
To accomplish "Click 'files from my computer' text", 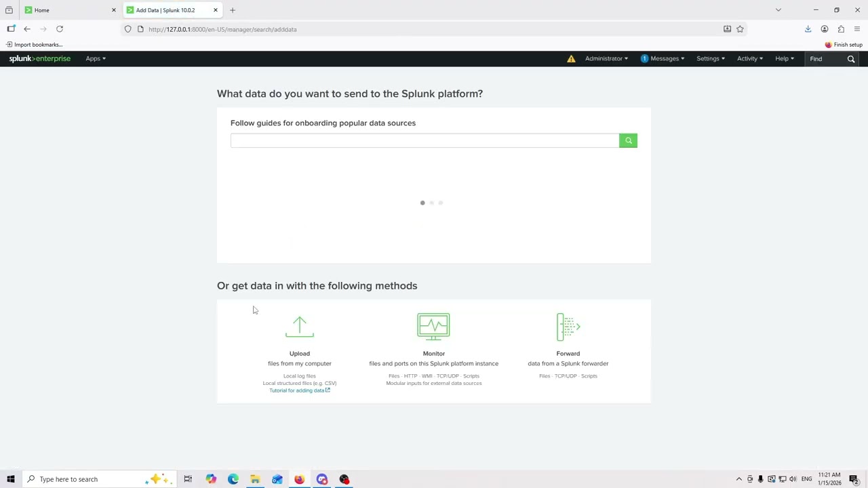I will [x=300, y=364].
